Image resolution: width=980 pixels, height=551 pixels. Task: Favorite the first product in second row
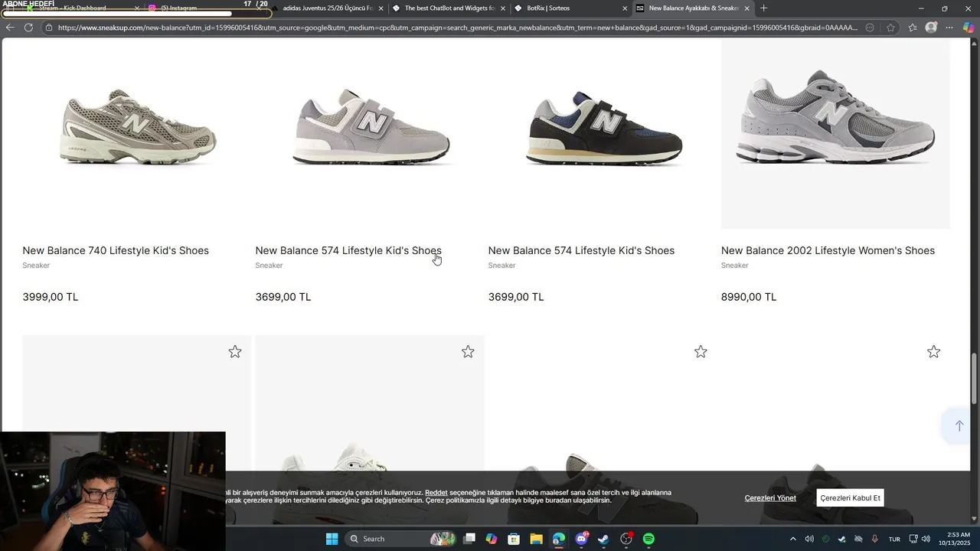tap(235, 352)
